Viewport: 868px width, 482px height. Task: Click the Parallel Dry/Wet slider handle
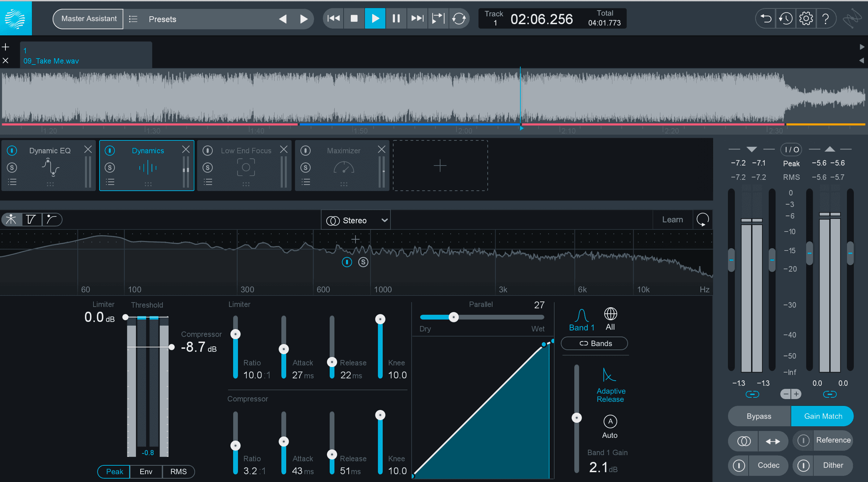pyautogui.click(x=454, y=317)
